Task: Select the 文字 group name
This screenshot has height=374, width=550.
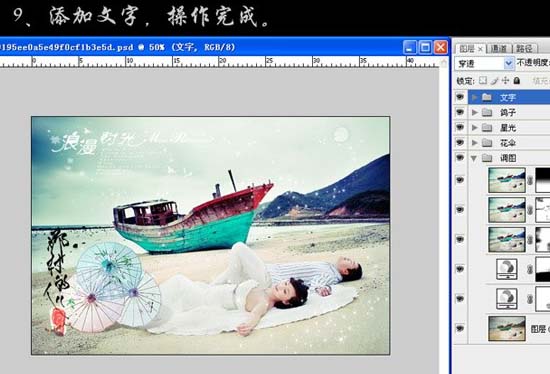Action: click(508, 97)
